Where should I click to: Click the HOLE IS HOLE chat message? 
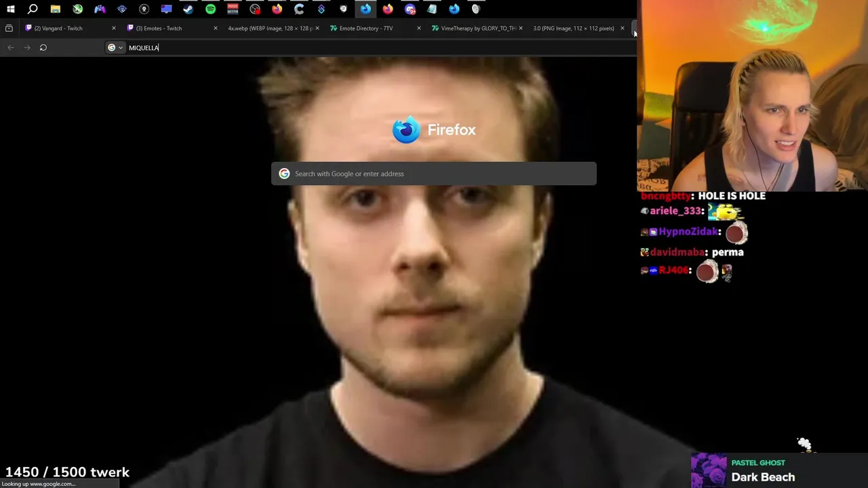click(x=732, y=196)
